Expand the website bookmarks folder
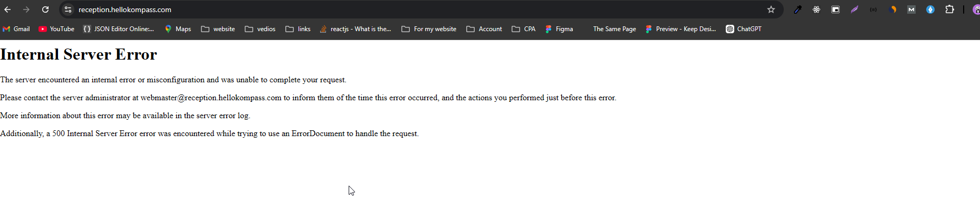This screenshot has width=980, height=201. [218, 29]
